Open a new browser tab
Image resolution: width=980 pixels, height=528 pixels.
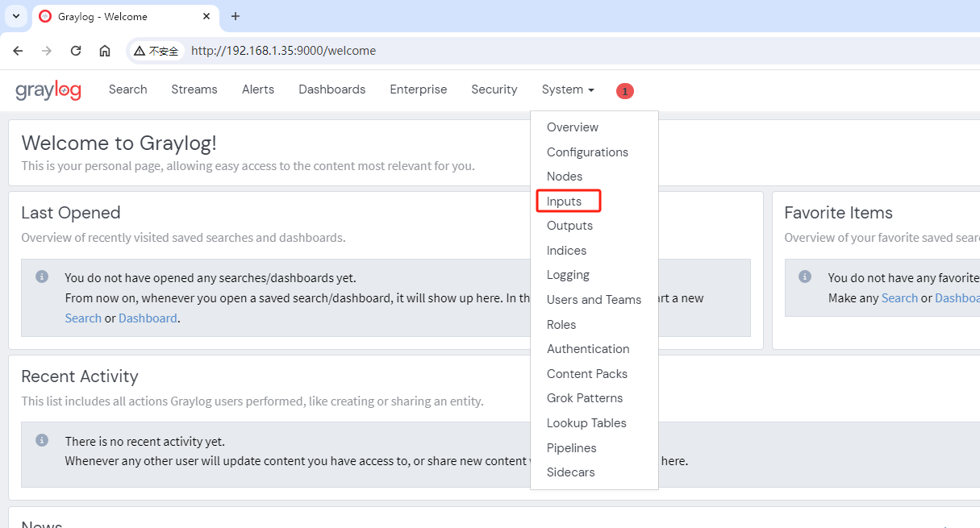(236, 16)
